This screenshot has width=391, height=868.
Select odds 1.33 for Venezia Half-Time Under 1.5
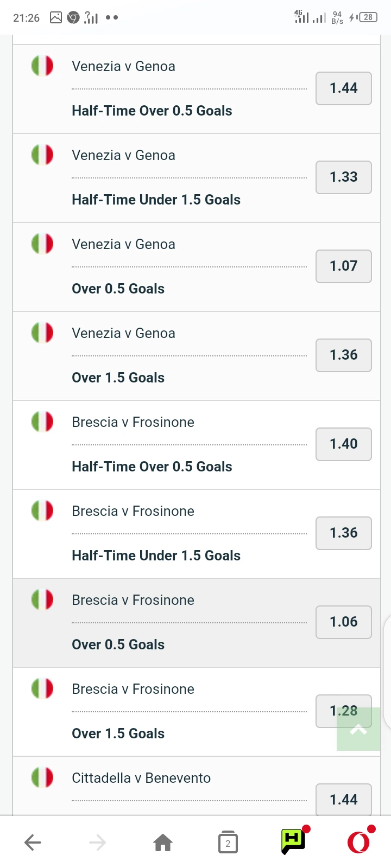pos(344,177)
